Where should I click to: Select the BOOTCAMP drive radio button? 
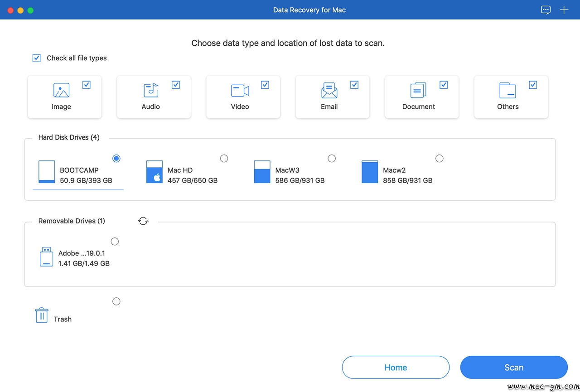(x=116, y=158)
